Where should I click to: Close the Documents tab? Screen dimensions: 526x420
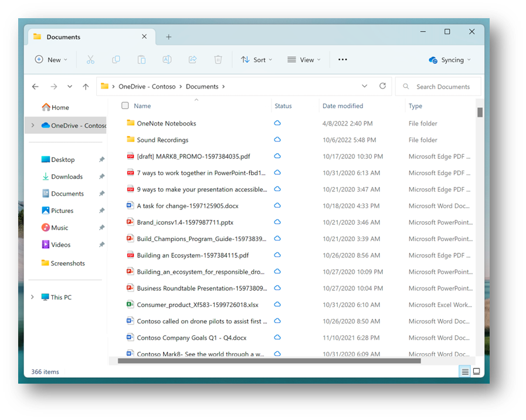click(x=144, y=36)
